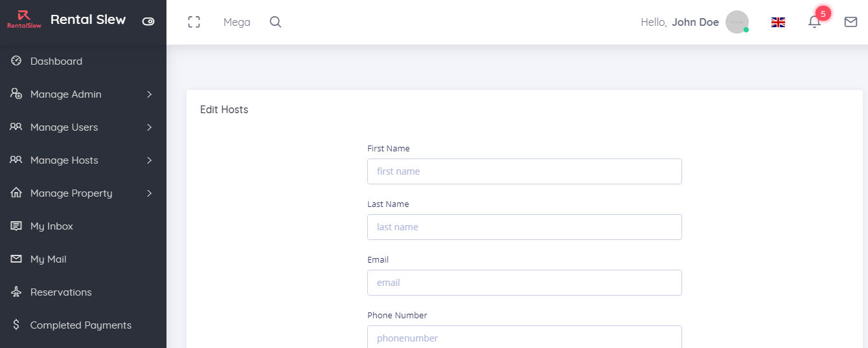868x348 pixels.
Task: Expand the Manage Admin submenu arrow
Action: tap(149, 94)
